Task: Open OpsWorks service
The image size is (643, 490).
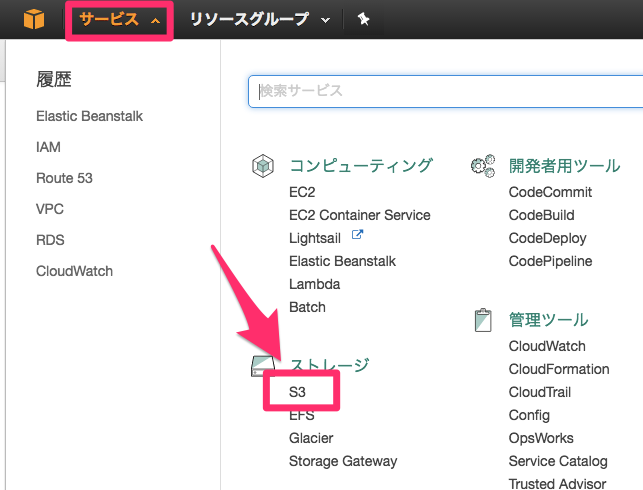Action: pyautogui.click(x=541, y=438)
